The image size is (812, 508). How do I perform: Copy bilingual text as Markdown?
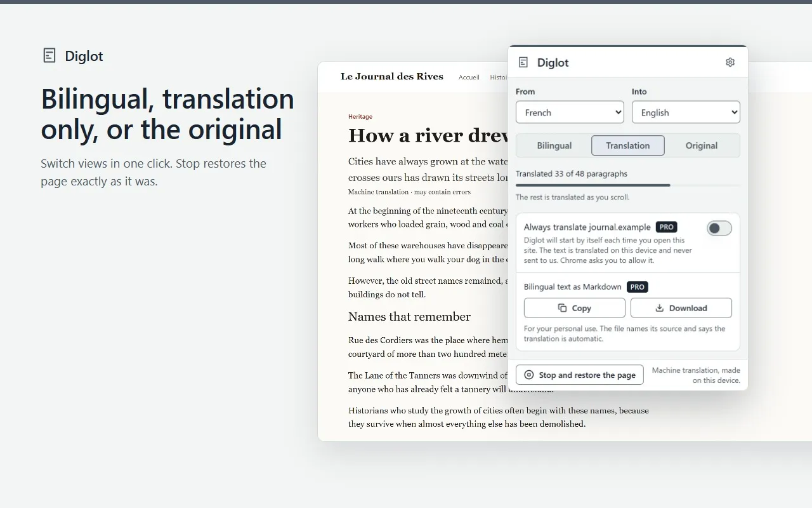click(x=575, y=308)
